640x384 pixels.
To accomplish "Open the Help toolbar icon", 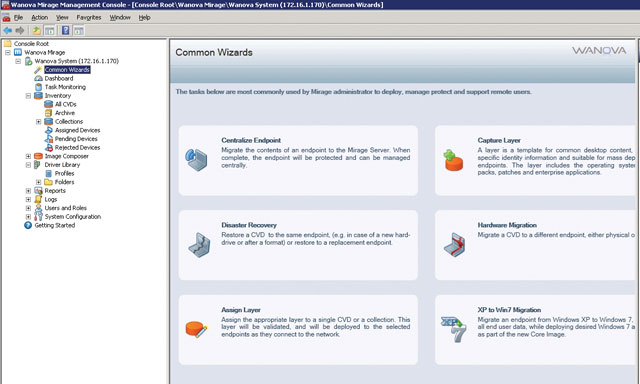I will pos(65,30).
